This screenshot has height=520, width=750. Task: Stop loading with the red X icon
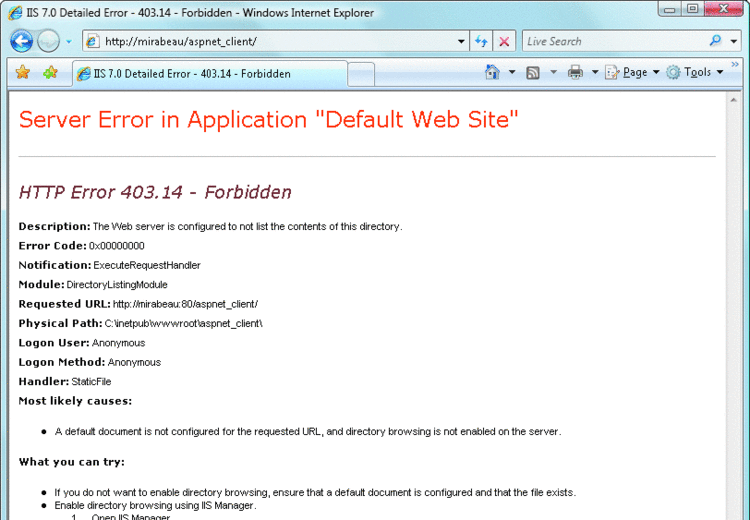click(x=504, y=42)
